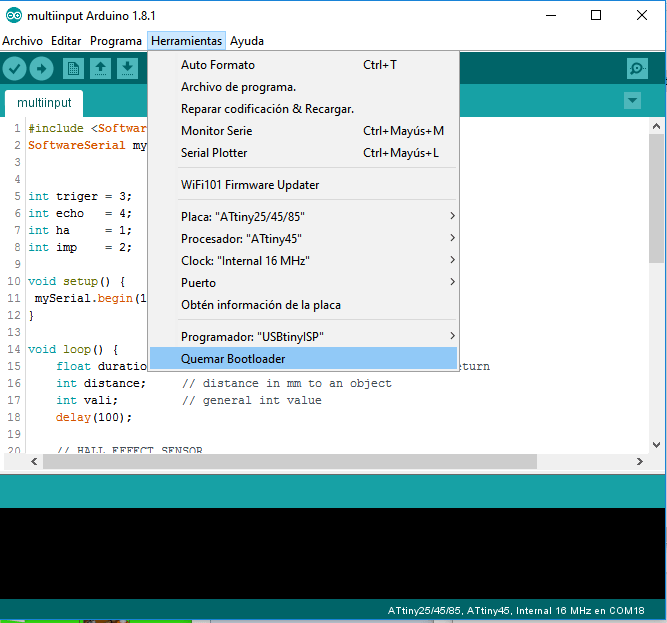Click the vertical scrollbar up arrow
Image resolution: width=667 pixels, height=623 pixels.
pyautogui.click(x=656, y=126)
